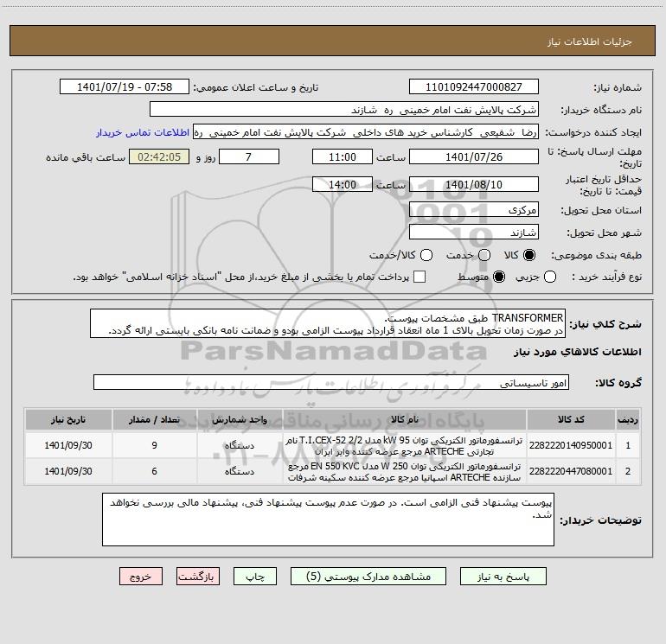The height and width of the screenshot is (644, 666).
Task: Click the جزئیات اطلاعات نیاز header title
Action: pos(590,41)
